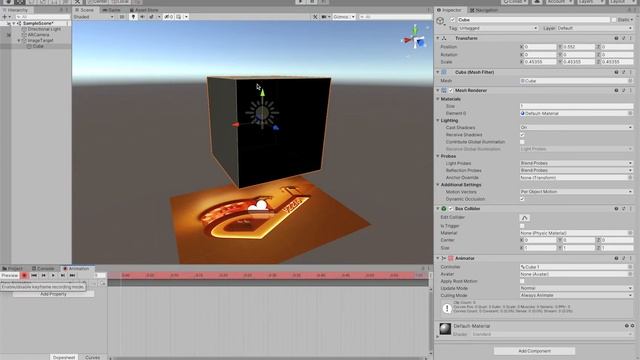Screen dimensions: 640x360
Task: Open Mesh object picker
Action: click(x=630, y=81)
